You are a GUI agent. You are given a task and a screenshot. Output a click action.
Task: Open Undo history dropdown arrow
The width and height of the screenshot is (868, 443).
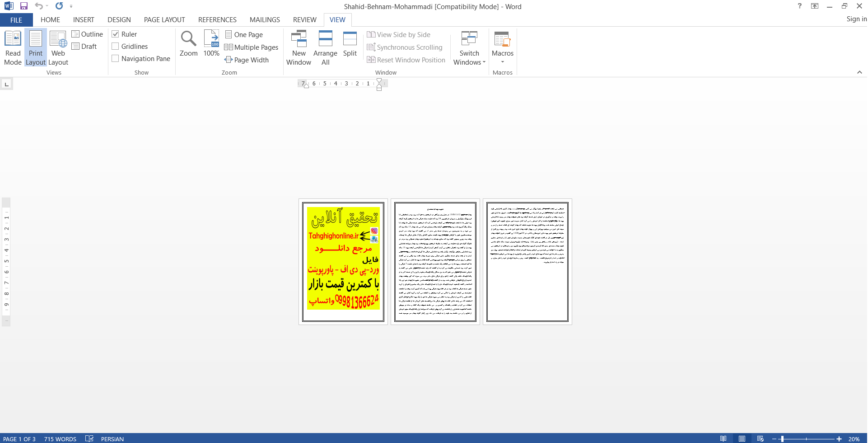coord(47,6)
